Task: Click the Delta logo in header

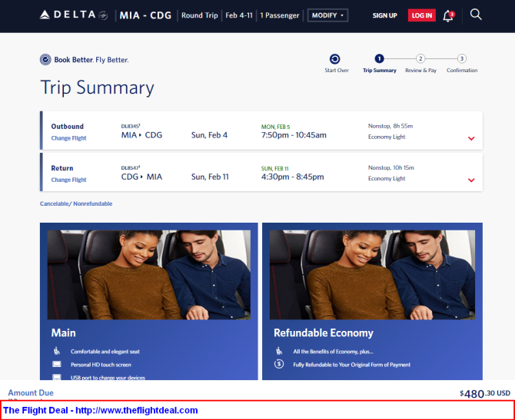Action: pos(73,15)
